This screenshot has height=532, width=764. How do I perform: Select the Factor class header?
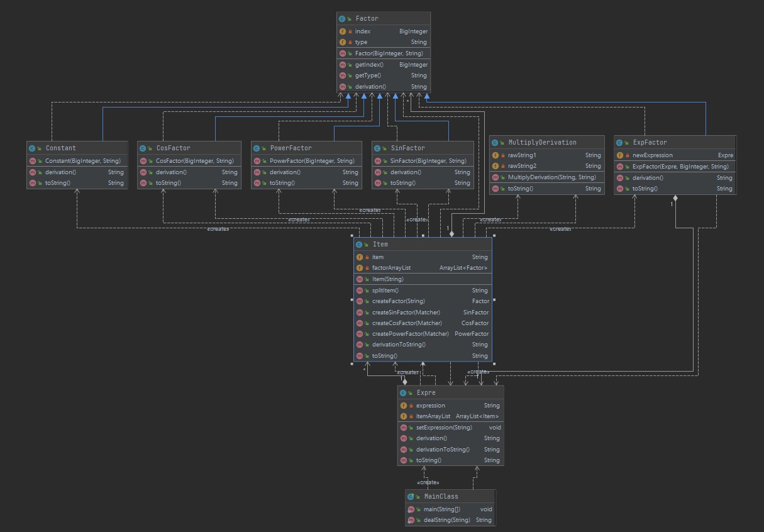pos(384,19)
